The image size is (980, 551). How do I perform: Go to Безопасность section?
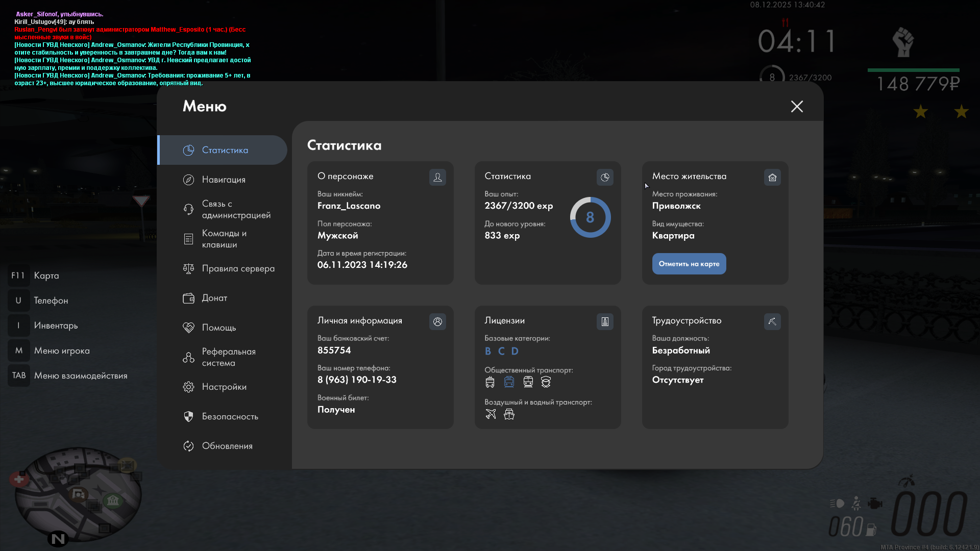click(230, 416)
